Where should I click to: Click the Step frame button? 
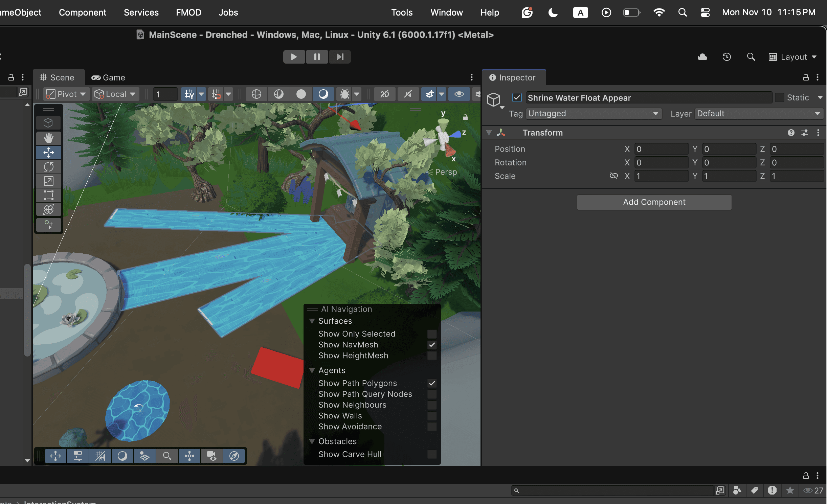coord(340,57)
